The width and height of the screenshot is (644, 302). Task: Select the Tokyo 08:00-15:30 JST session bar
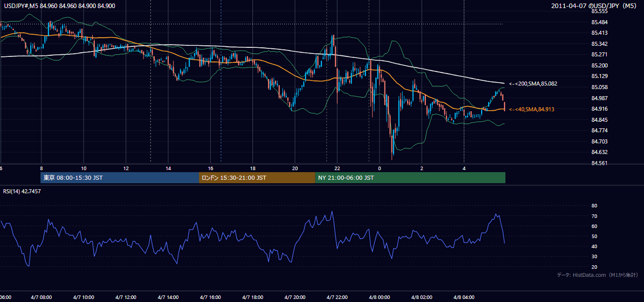click(120, 178)
